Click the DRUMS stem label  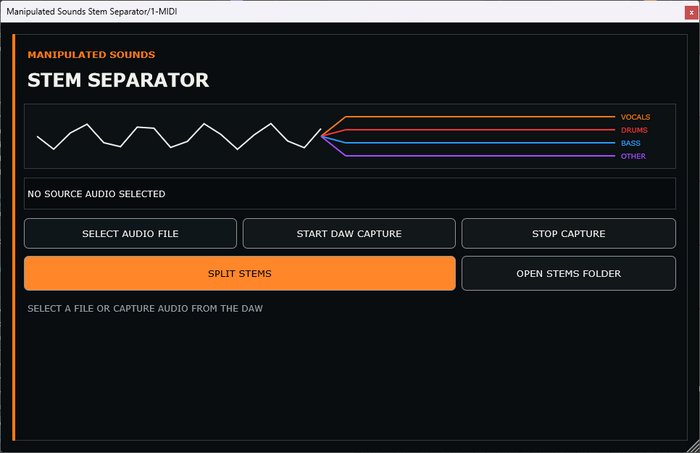634,130
